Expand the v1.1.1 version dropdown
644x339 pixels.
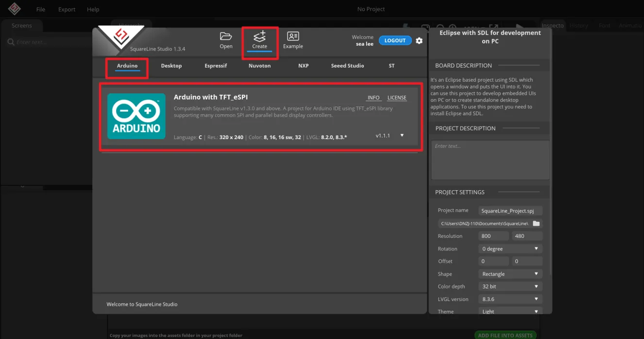click(402, 136)
